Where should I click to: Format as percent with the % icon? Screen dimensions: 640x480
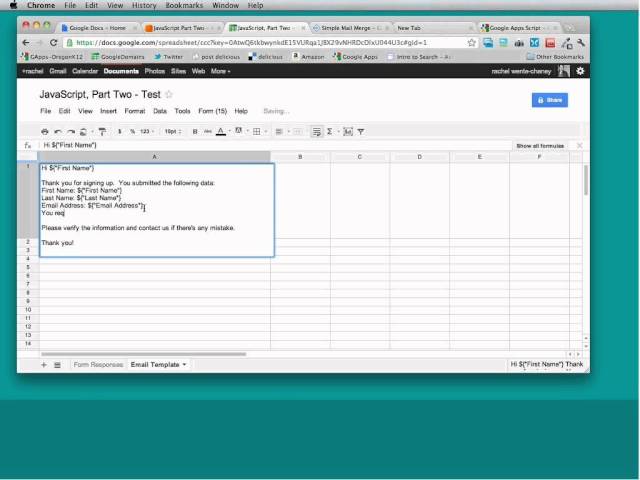click(x=132, y=131)
